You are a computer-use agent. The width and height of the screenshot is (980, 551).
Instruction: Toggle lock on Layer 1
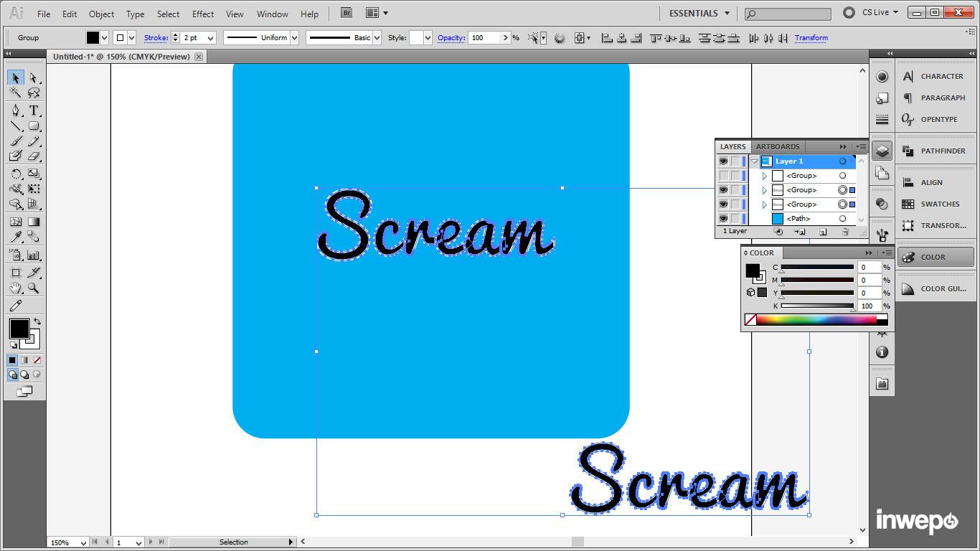click(x=735, y=161)
